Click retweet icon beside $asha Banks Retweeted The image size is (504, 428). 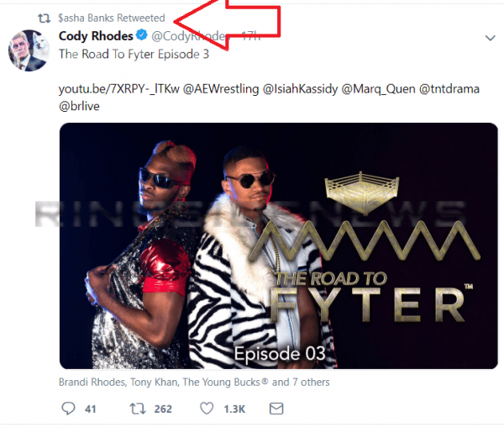[x=45, y=18]
